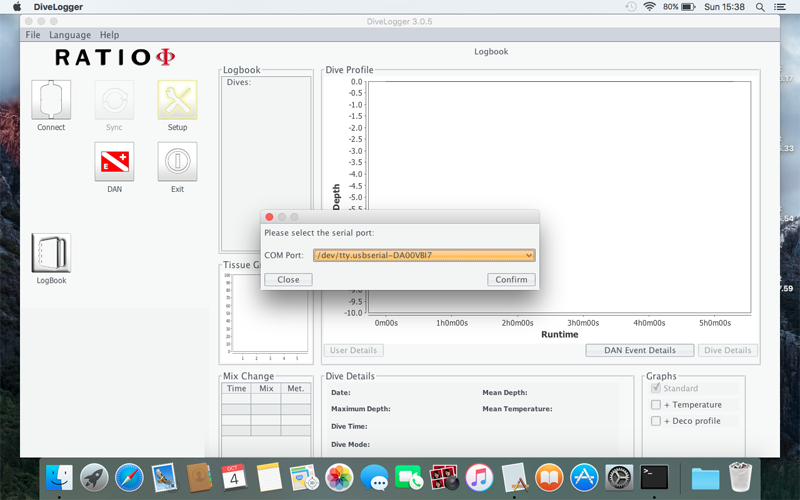Enable the + Deco profile checkbox

[656, 421]
